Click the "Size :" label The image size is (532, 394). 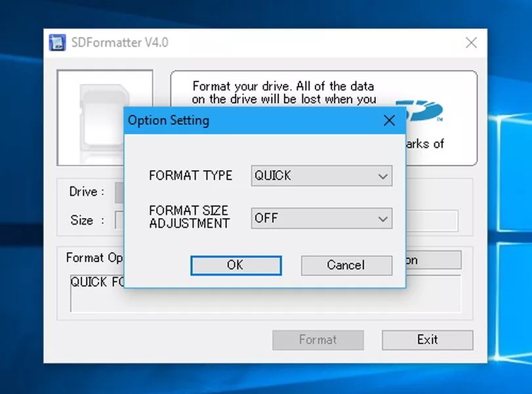click(87, 220)
